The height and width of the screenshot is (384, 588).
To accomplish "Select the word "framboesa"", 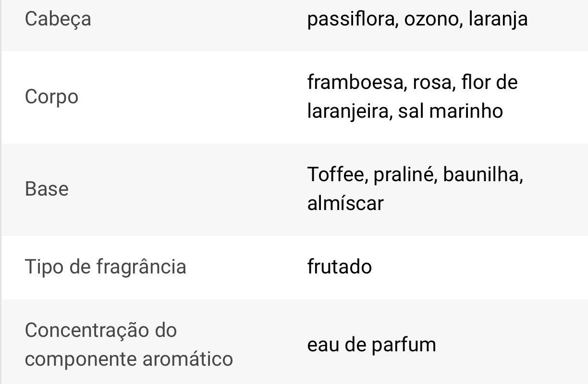I will 354,82.
